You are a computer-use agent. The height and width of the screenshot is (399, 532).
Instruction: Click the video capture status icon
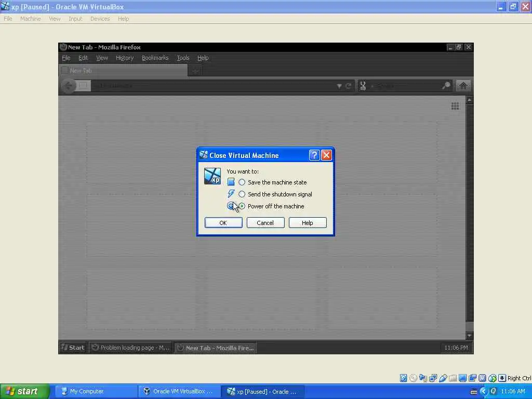click(x=472, y=378)
